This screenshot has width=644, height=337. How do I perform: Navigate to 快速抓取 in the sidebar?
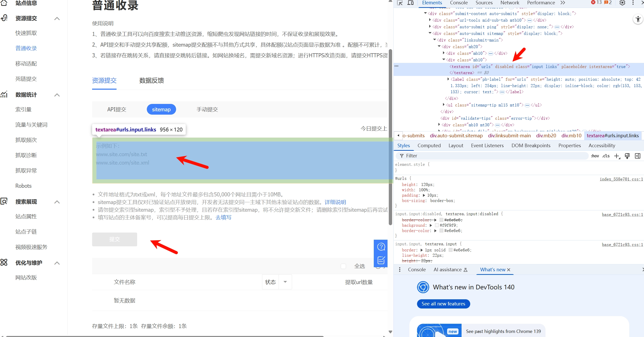(x=26, y=33)
